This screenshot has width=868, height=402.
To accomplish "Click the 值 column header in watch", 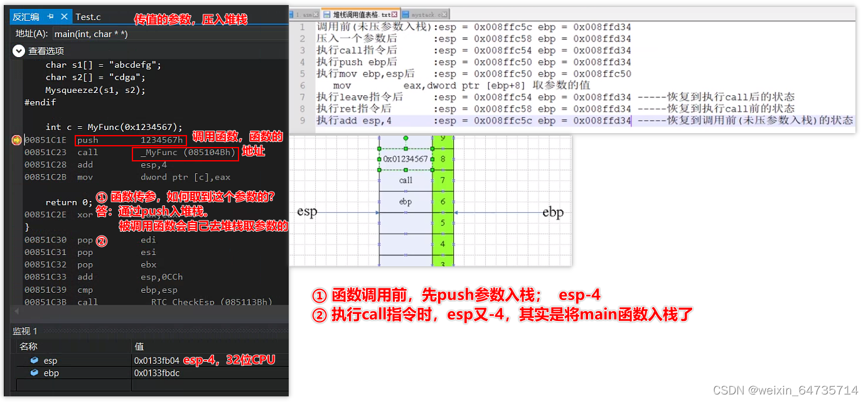I will click(x=139, y=347).
